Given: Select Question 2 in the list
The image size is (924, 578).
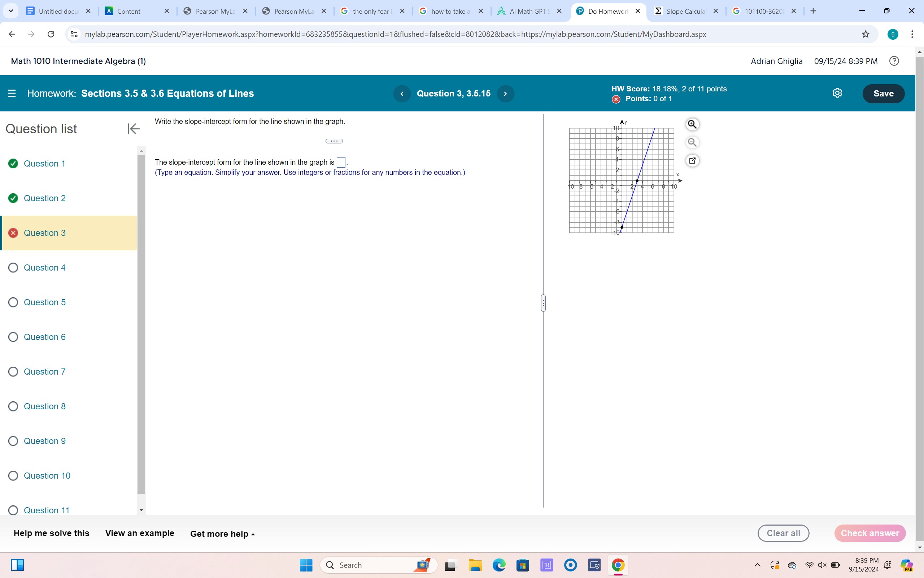Looking at the screenshot, I should [45, 198].
